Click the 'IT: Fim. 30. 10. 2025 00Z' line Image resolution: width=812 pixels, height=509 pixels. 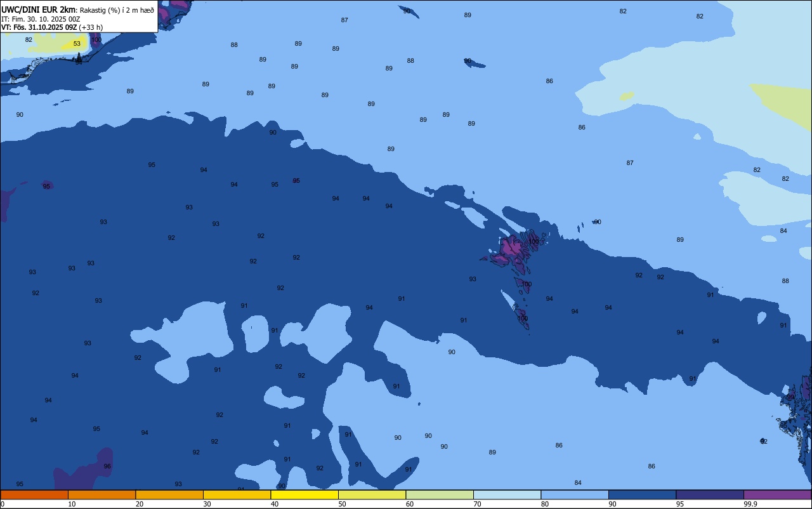tap(41, 19)
